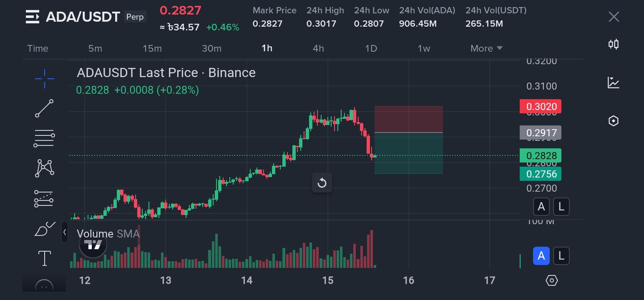Select the crosshair cursor tool
The image size is (644, 300).
(44, 78)
